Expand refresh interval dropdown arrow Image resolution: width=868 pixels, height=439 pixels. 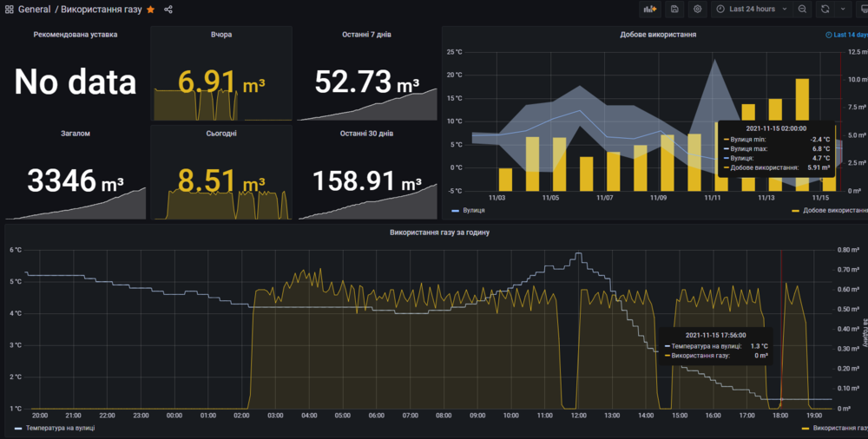(843, 9)
